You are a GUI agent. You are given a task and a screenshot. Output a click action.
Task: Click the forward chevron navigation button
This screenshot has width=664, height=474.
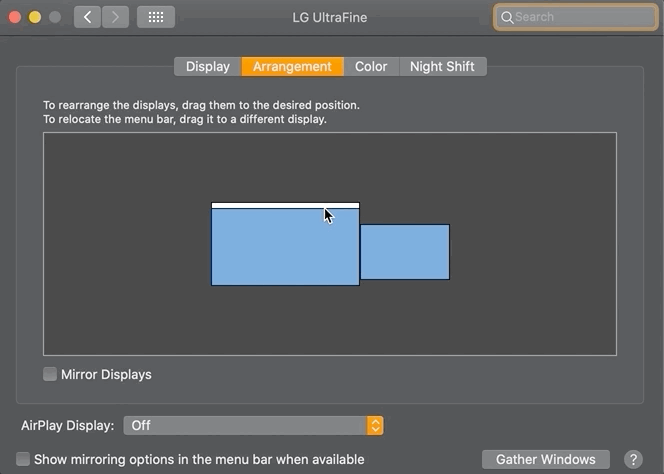coord(115,17)
